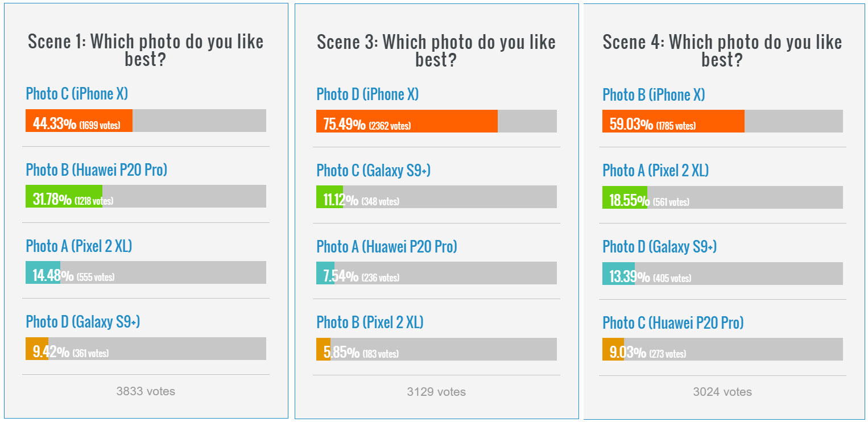This screenshot has width=868, height=422.
Task: Click Scene 3 'Photo D (iPhone X)' link
Action: click(x=367, y=94)
